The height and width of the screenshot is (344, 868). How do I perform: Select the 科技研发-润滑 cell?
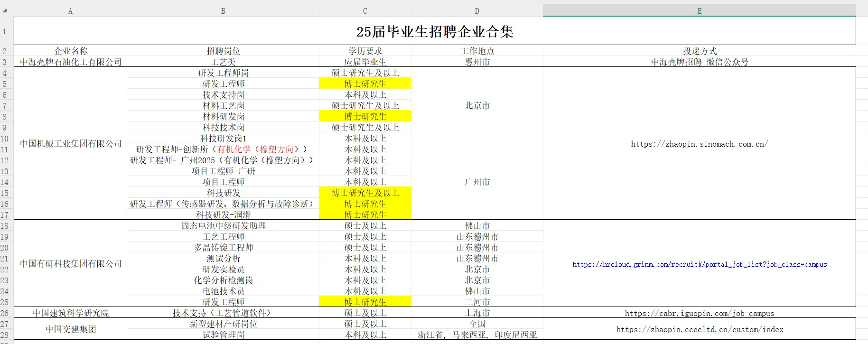(x=223, y=214)
